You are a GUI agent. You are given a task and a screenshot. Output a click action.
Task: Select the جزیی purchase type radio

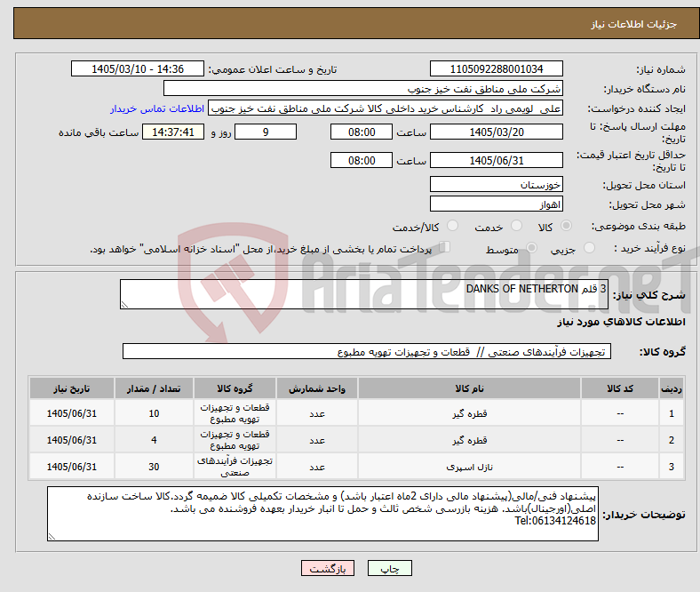(x=589, y=248)
